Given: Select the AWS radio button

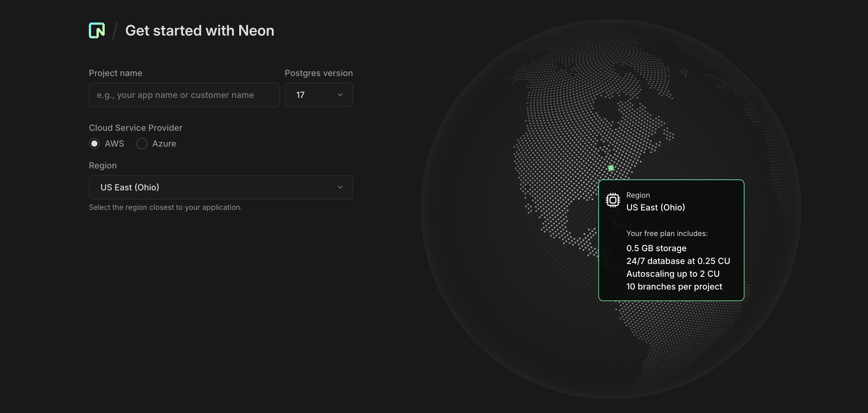Looking at the screenshot, I should pyautogui.click(x=94, y=144).
